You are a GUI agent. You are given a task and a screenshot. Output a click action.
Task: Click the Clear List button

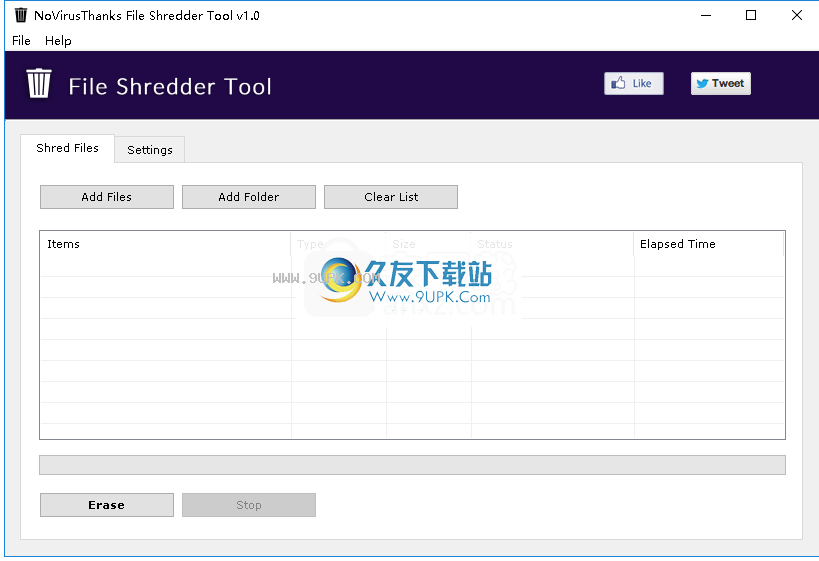[391, 197]
